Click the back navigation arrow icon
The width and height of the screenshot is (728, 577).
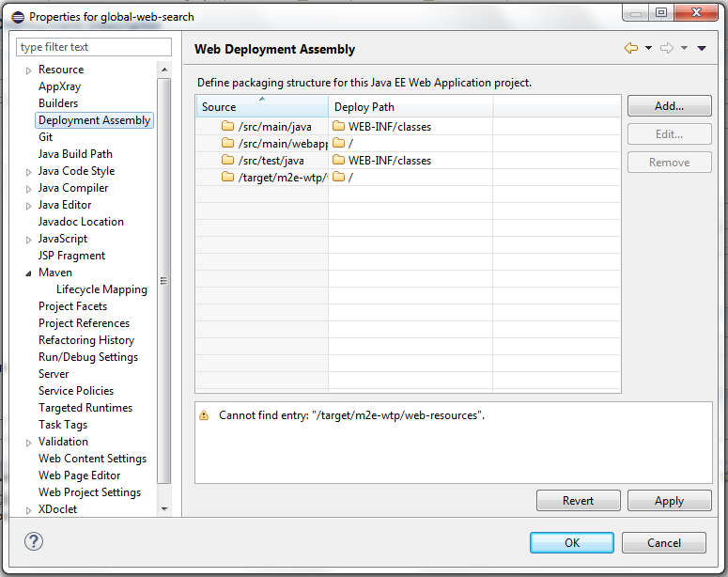(x=630, y=49)
